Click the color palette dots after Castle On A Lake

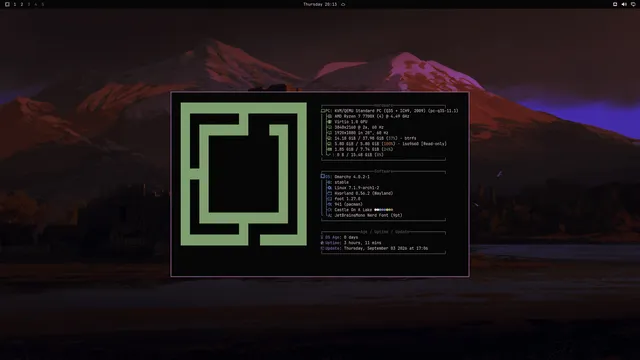(384, 210)
